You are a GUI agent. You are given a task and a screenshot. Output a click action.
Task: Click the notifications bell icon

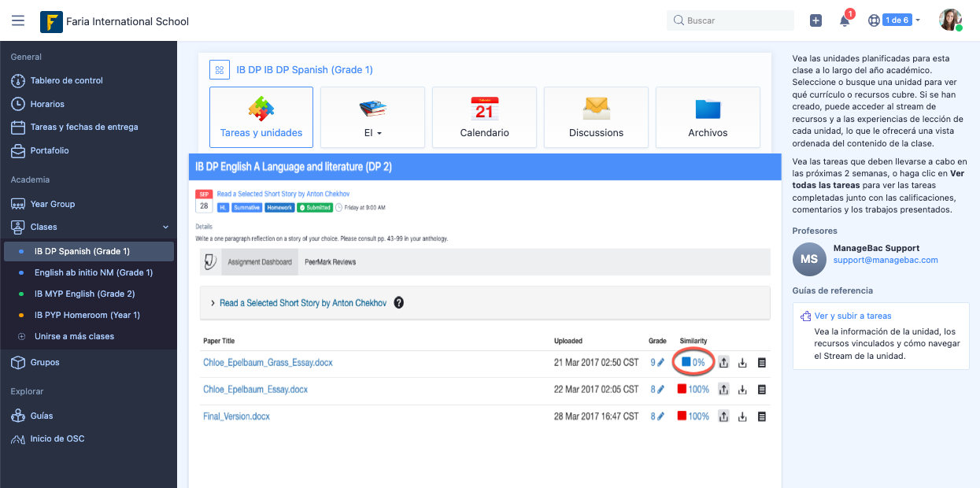click(845, 21)
